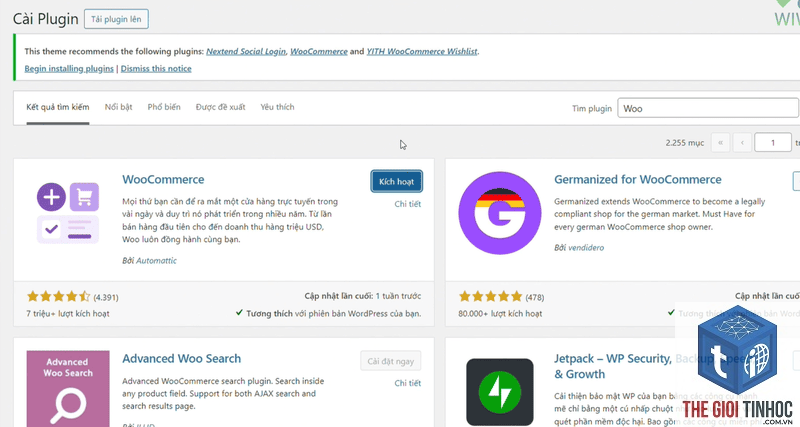This screenshot has width=800, height=427.
Task: Open the Jetpack lightning bolt icon
Action: (500, 392)
